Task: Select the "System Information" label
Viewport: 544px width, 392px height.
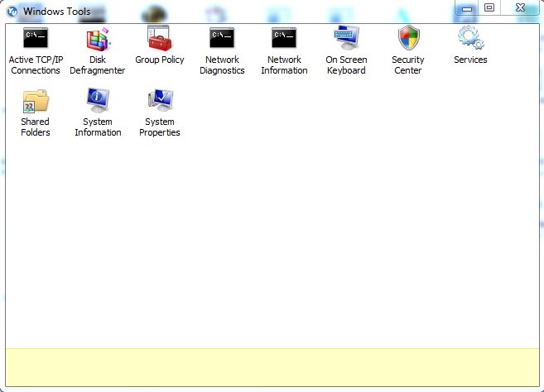Action: point(98,127)
